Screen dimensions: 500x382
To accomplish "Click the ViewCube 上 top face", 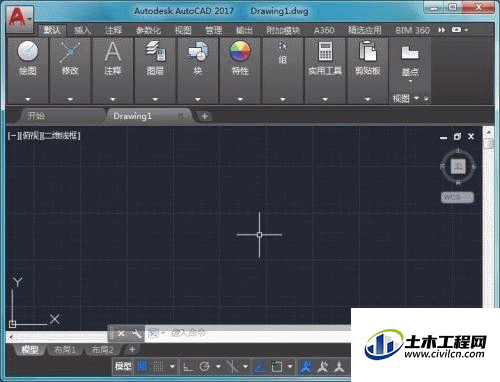I will 458,166.
